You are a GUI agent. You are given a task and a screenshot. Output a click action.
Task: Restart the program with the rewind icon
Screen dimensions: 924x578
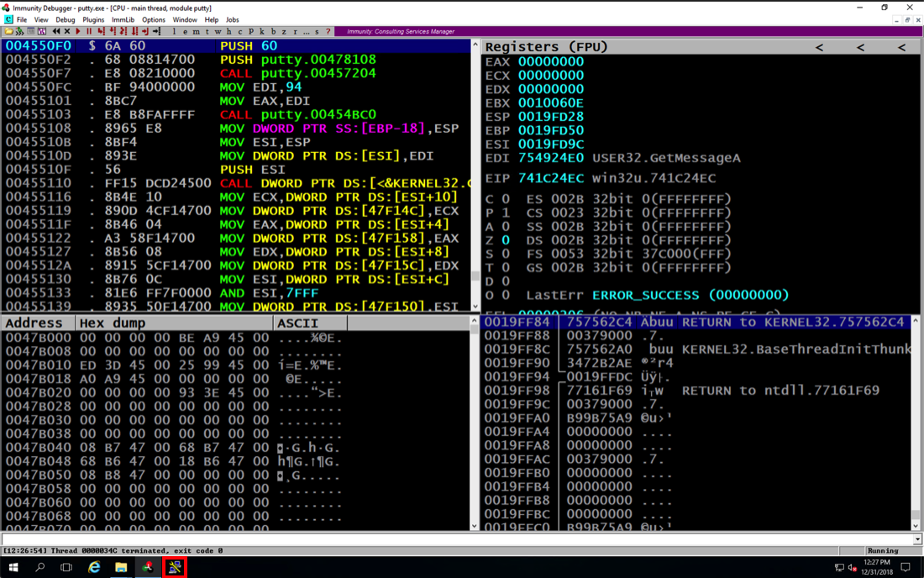[x=56, y=32]
